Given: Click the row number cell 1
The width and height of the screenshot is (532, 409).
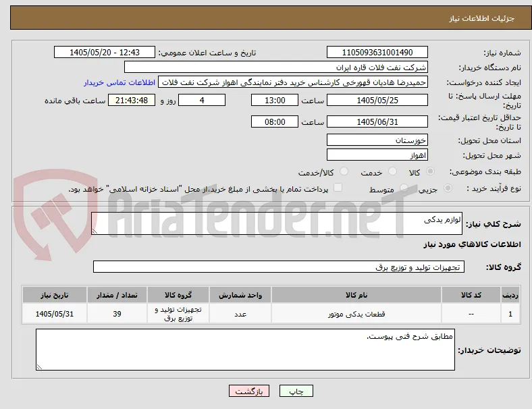Looking at the screenshot, I should click(x=510, y=314).
